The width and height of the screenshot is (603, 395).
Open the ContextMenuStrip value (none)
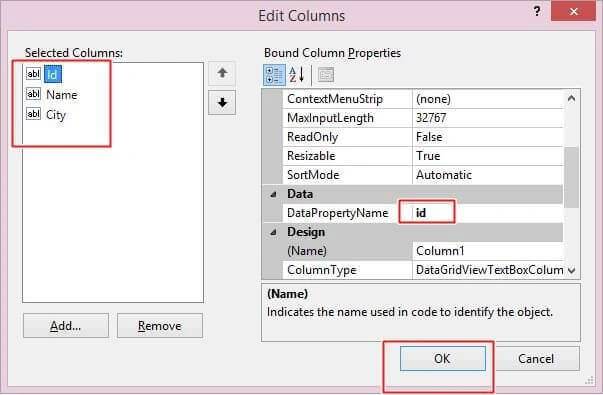click(x=488, y=99)
